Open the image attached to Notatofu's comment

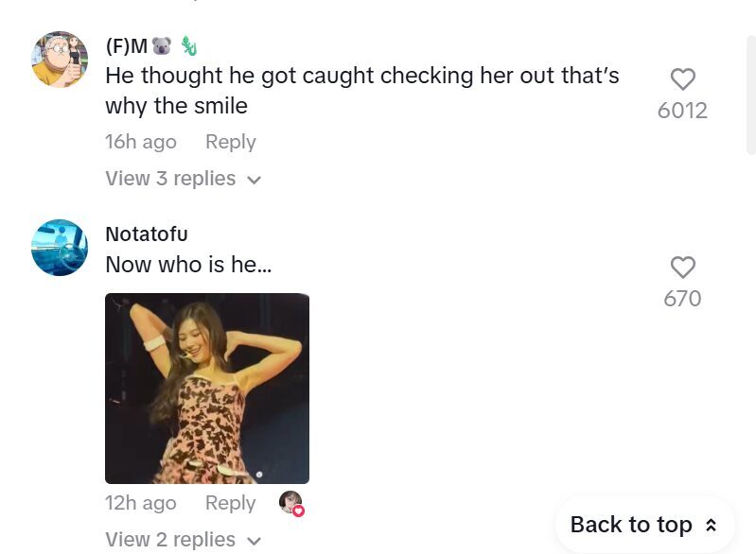coord(207,389)
